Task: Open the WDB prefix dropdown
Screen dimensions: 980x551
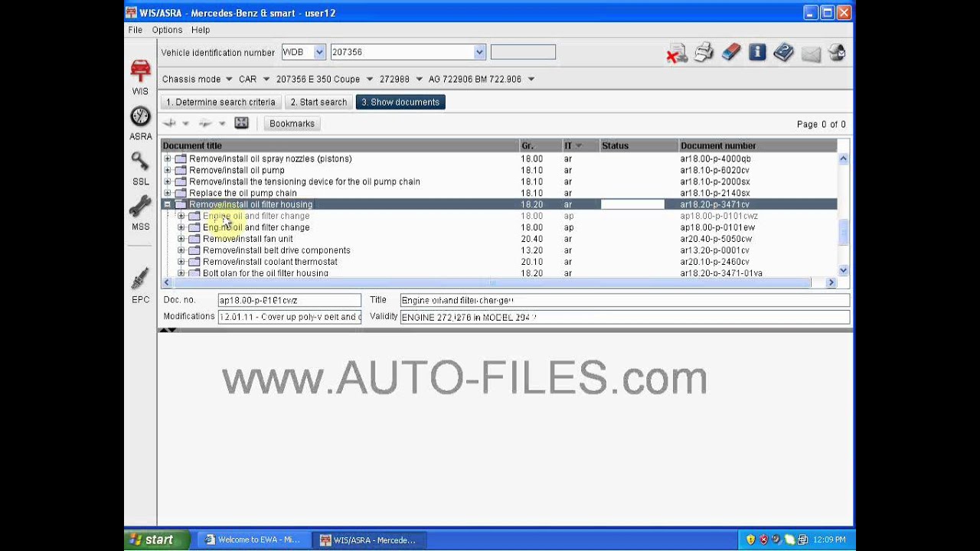Action: 319,52
